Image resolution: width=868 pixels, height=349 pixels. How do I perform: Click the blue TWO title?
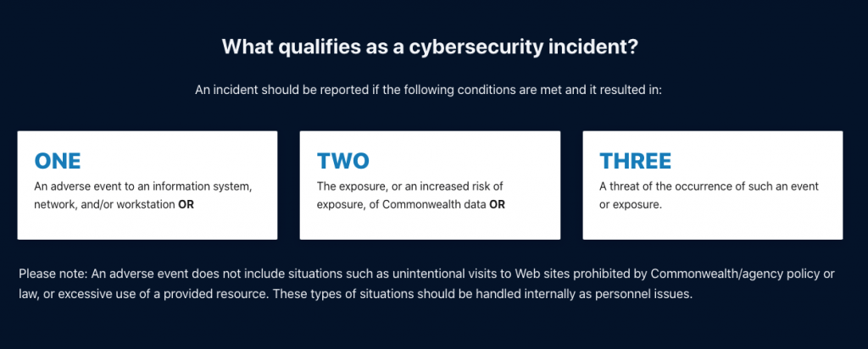343,161
